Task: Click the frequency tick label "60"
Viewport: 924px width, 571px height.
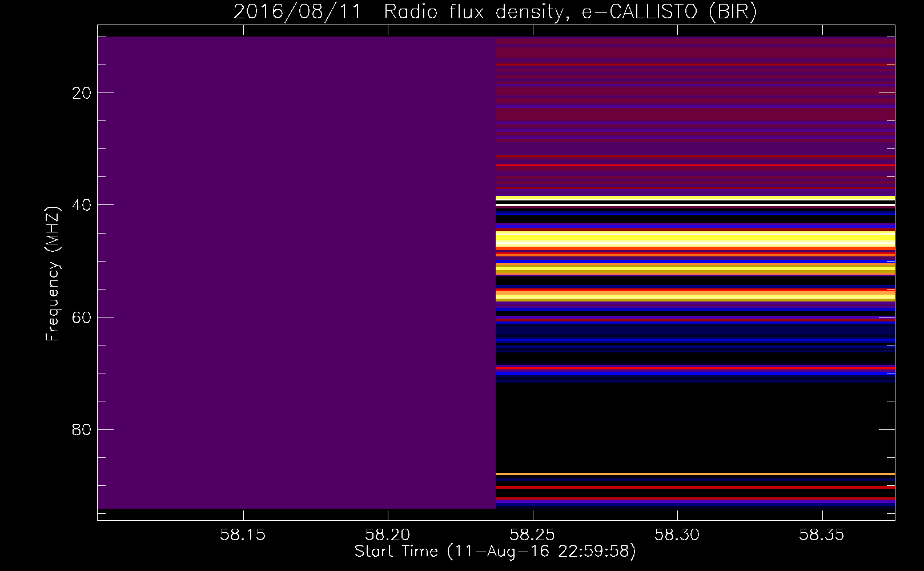Action: pyautogui.click(x=82, y=317)
